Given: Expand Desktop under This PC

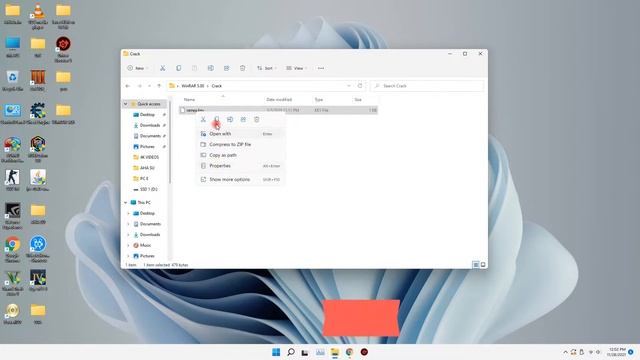Looking at the screenshot, I should point(129,213).
